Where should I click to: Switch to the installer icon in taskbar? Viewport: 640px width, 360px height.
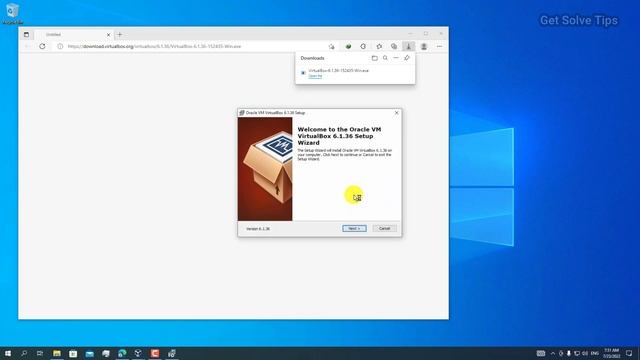click(171, 353)
